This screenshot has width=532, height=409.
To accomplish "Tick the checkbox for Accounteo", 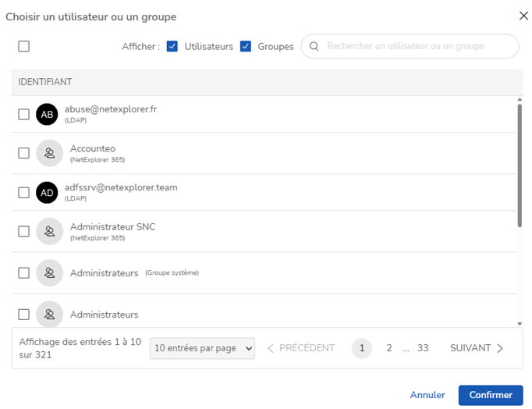I will [24, 153].
